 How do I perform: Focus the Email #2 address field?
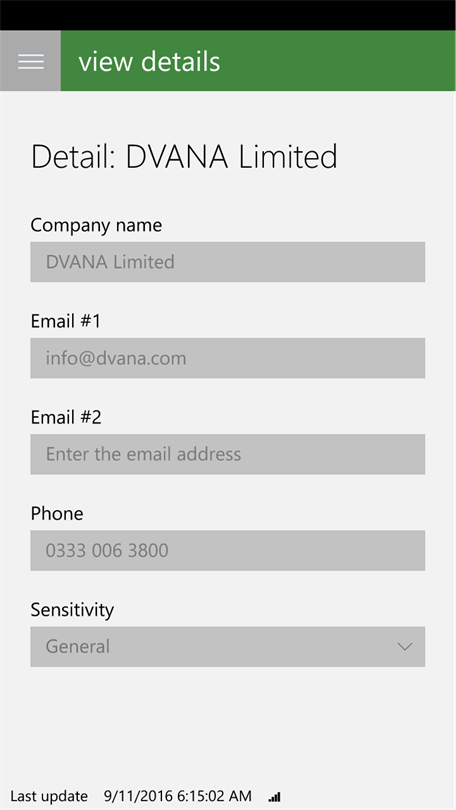[228, 454]
